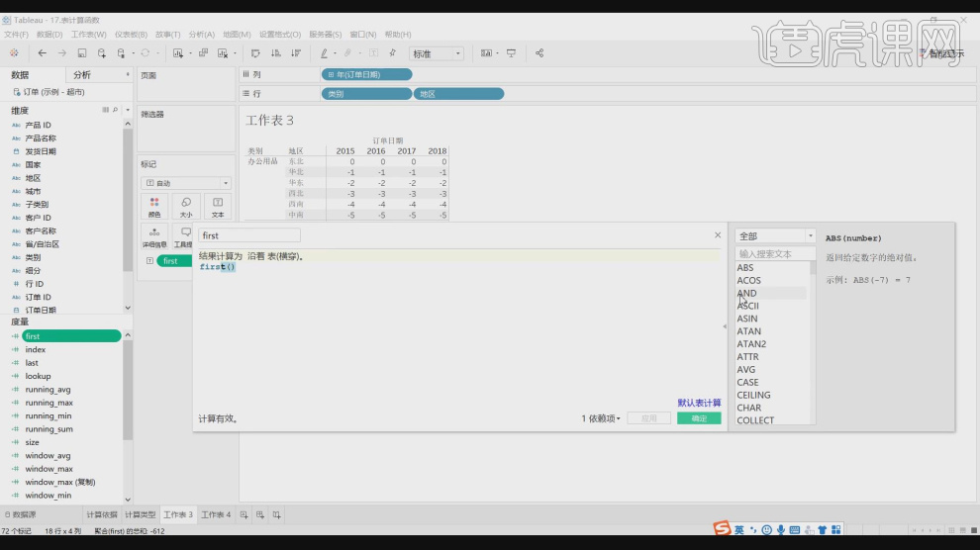Switch to the 分析 pane tab
Screen dimensions: 980x550
click(82, 75)
